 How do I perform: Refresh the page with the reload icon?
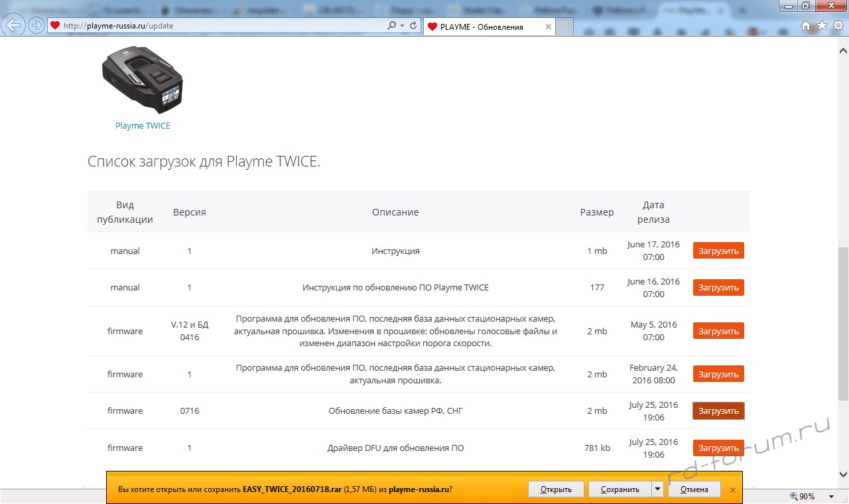pos(413,26)
